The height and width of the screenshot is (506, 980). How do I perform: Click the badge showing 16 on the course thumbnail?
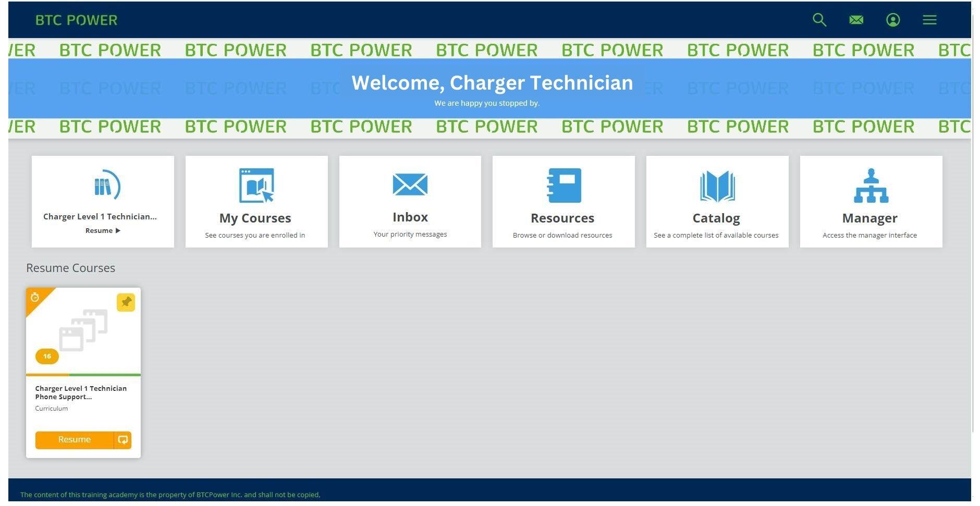(46, 356)
